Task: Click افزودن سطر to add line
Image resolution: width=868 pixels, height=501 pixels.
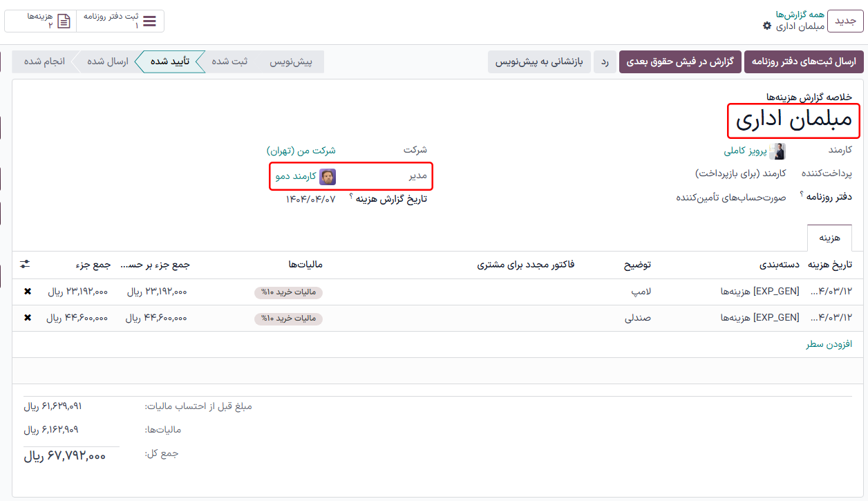Action: tap(829, 344)
